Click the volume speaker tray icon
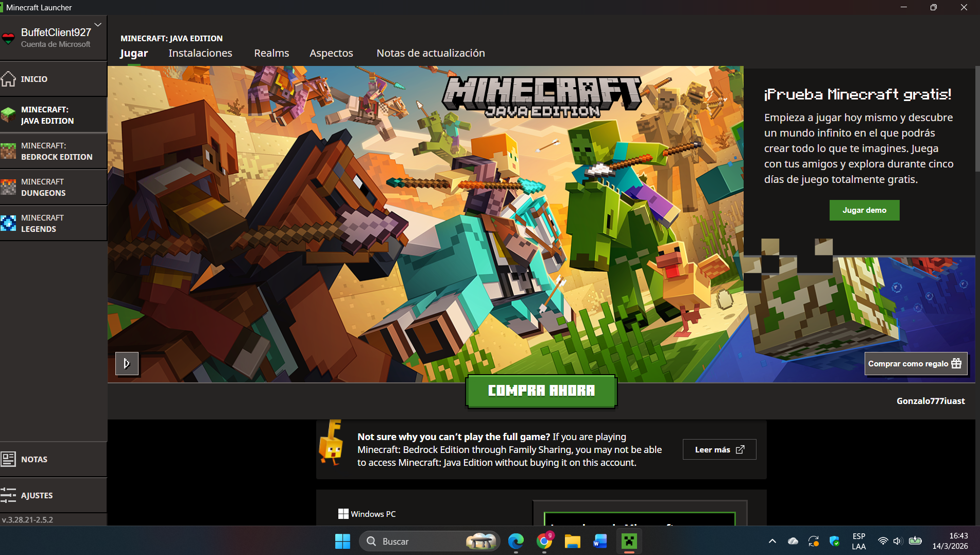The width and height of the screenshot is (980, 555). [898, 541]
